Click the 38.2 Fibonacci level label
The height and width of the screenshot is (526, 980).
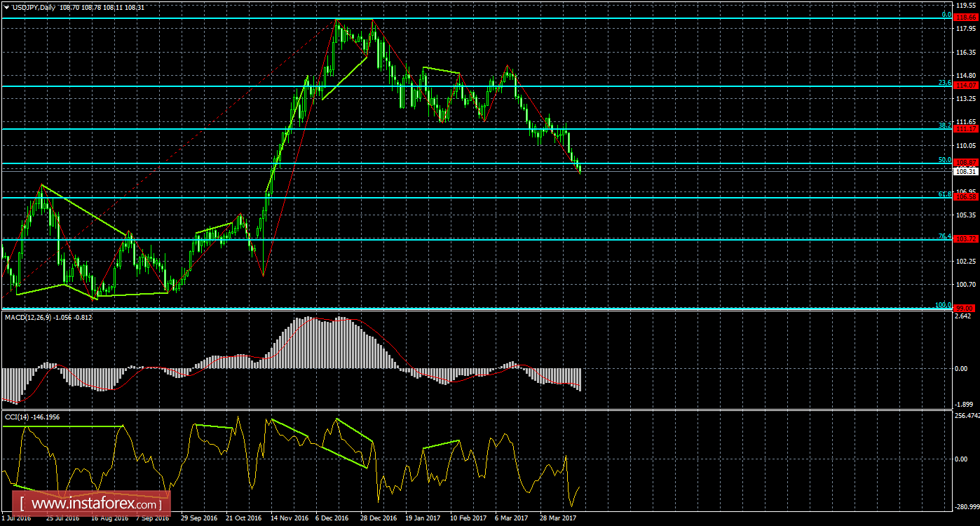click(x=944, y=126)
